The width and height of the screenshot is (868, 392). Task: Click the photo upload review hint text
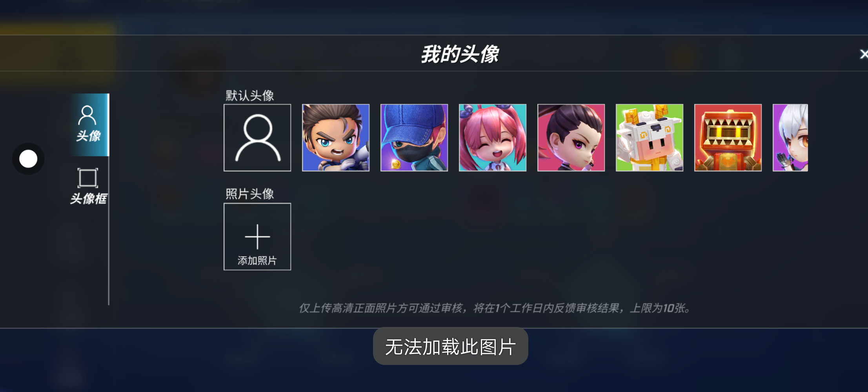[495, 308]
